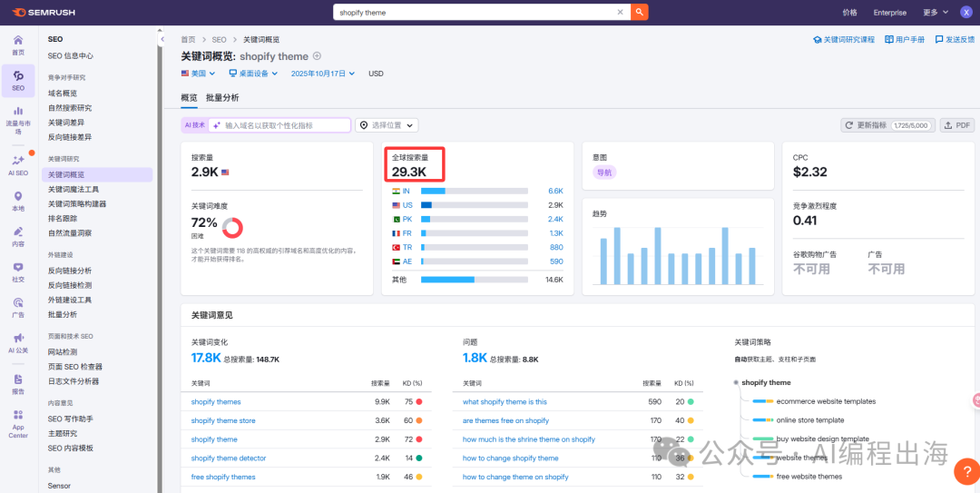The image size is (980, 493).
Task: Switch to the 批量分析 tab
Action: tap(222, 97)
